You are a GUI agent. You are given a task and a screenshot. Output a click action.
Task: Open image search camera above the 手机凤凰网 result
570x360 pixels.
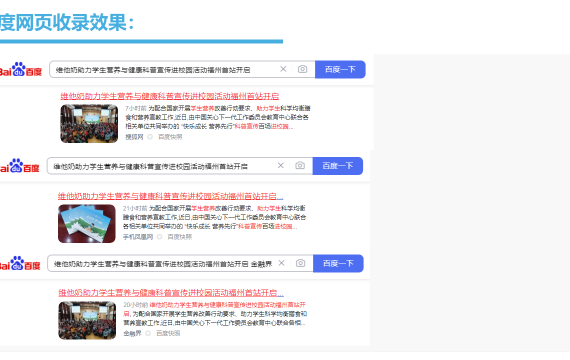[x=300, y=165]
